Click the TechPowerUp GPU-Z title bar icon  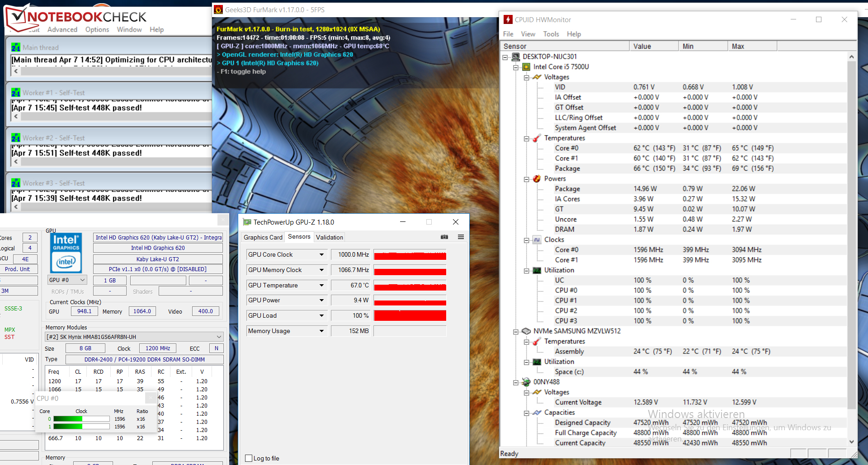[247, 222]
